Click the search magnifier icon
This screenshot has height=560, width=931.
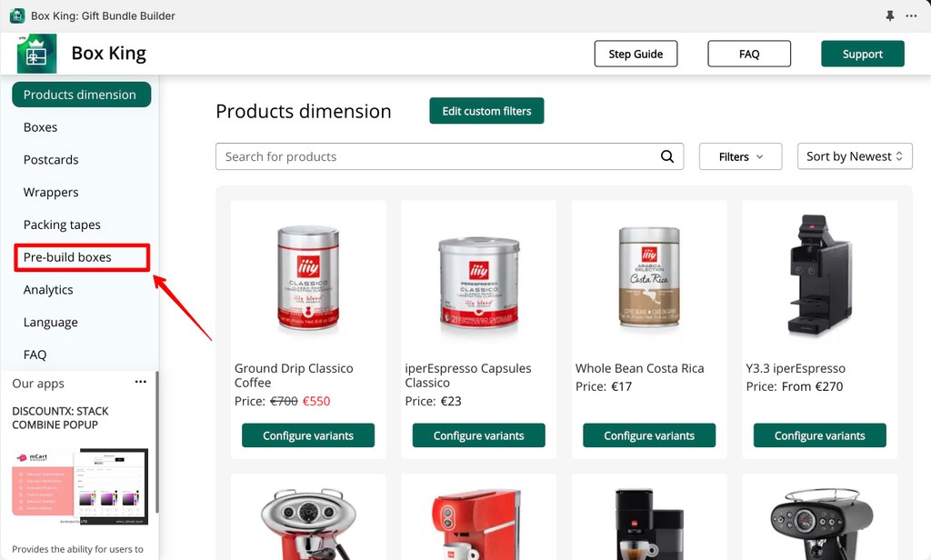pyautogui.click(x=667, y=156)
